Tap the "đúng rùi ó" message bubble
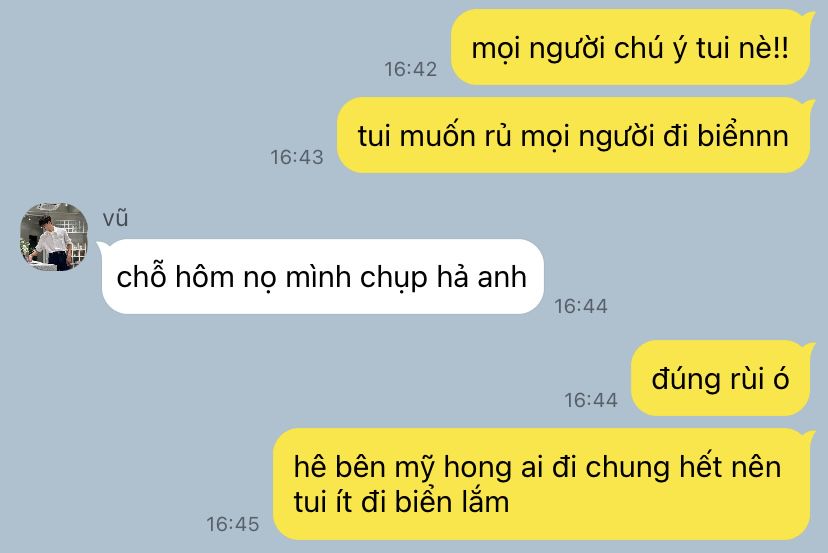This screenshot has width=828, height=553. [x=720, y=378]
